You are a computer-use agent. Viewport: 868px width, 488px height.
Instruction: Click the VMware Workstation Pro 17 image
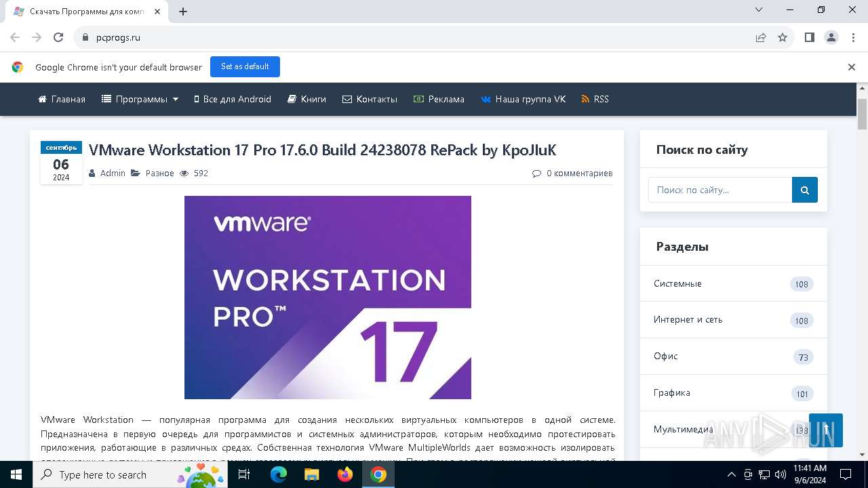328,298
